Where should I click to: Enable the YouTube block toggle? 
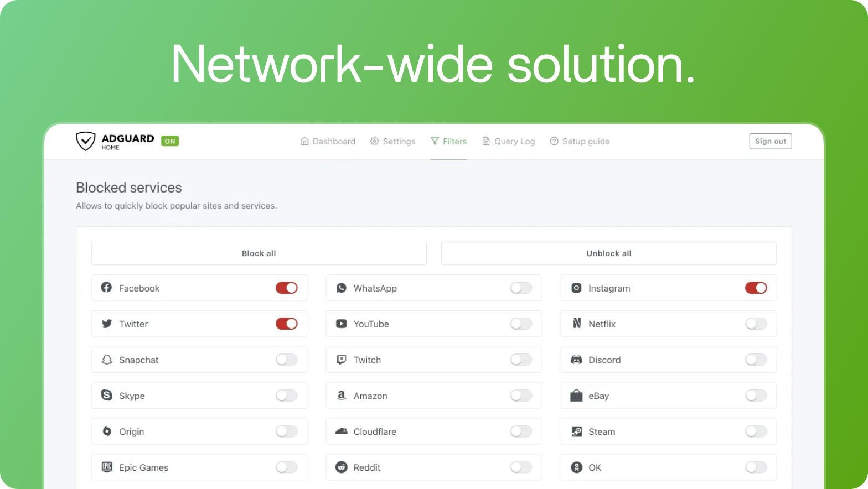(x=521, y=324)
